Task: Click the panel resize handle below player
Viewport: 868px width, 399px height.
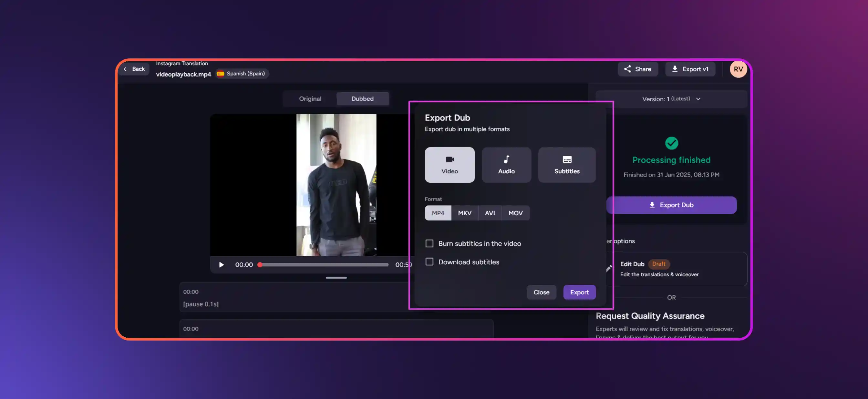Action: [x=336, y=278]
